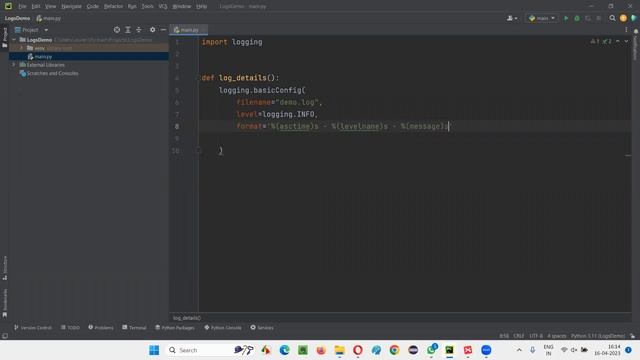Collapse all in Project panel
Viewport: 640px width, 360px height.
pos(139,30)
